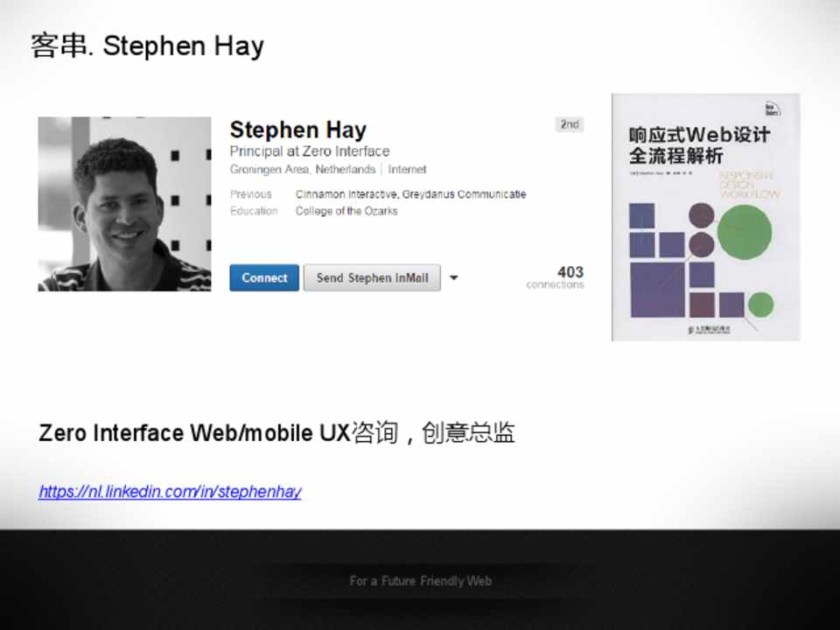Click the large green circle on book cover
Viewport: 840px width, 630px height.
[744, 232]
